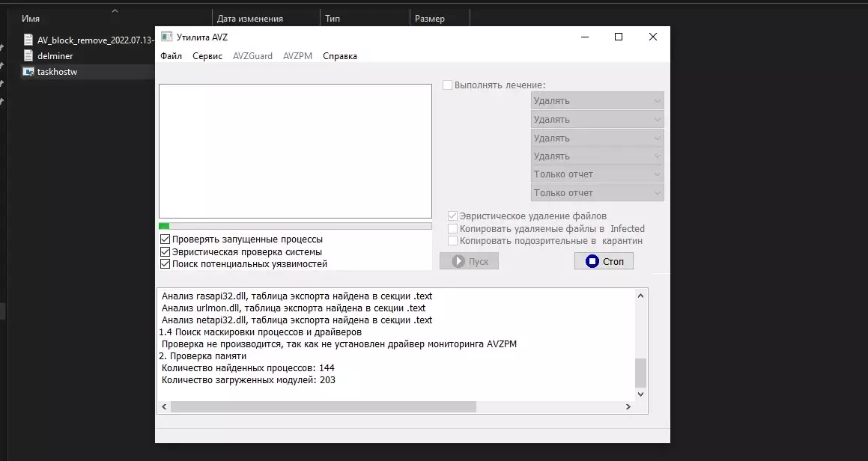868x461 pixels.
Task: Click the AVZ utility title bar icon
Action: (166, 37)
